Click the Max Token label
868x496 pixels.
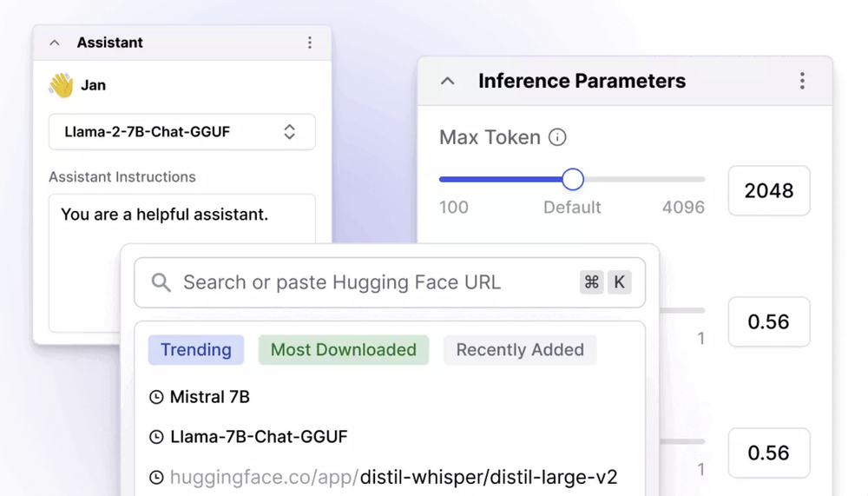tap(490, 137)
